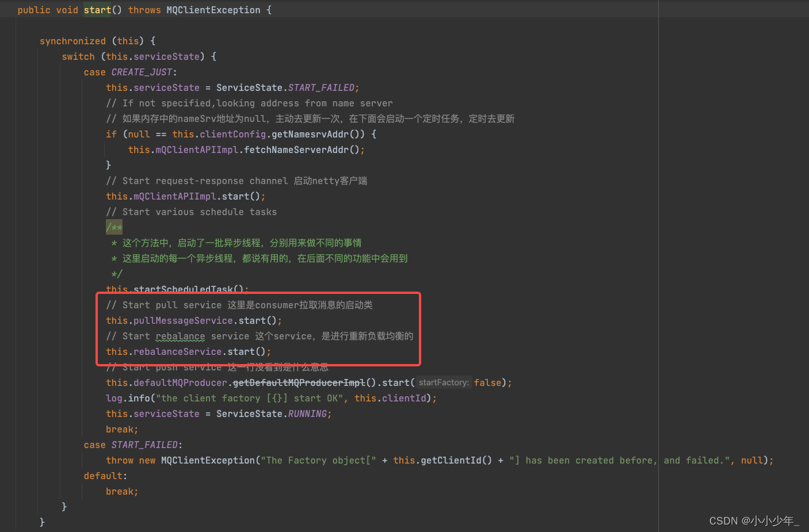Click the CREATE_JUST case label

(x=142, y=72)
